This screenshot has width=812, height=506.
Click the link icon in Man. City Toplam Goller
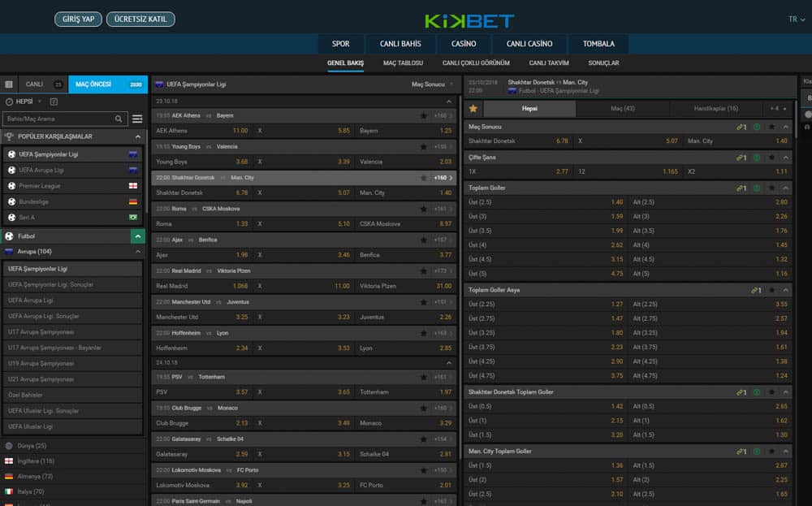pos(741,452)
